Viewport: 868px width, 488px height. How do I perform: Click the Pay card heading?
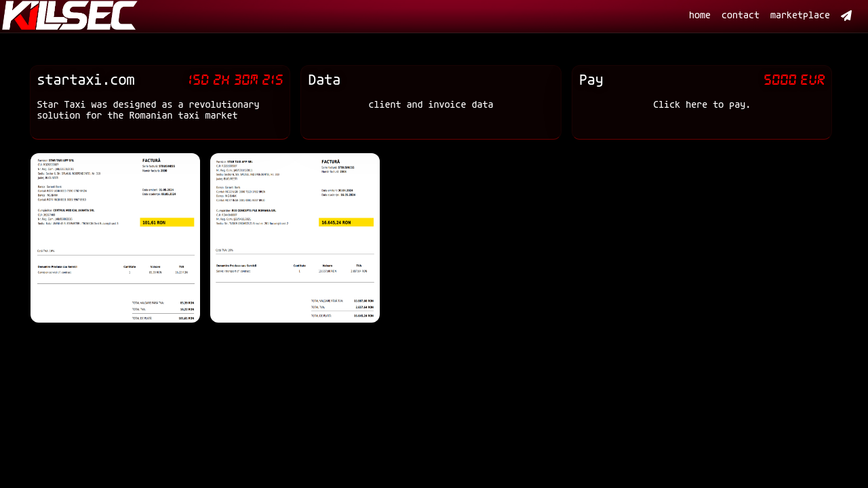591,80
